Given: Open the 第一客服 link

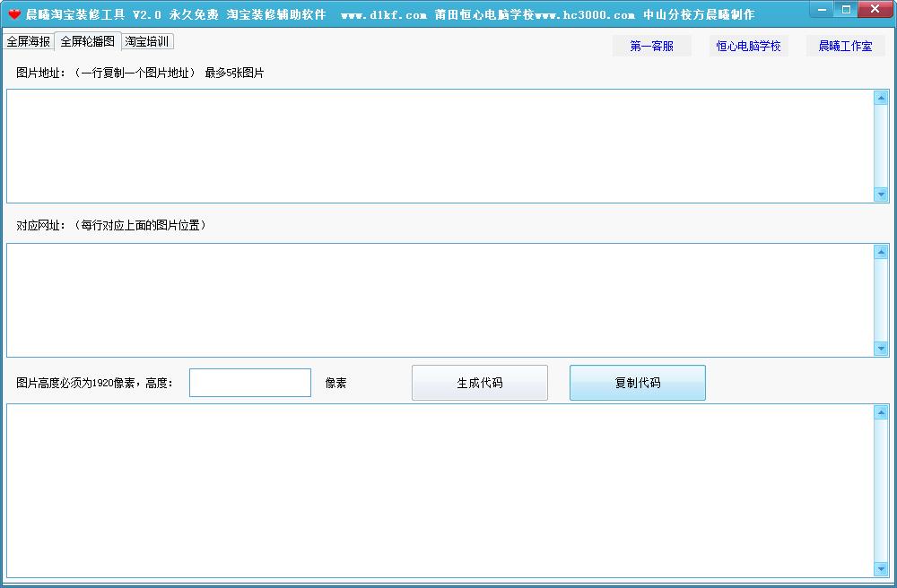Looking at the screenshot, I should tap(651, 46).
